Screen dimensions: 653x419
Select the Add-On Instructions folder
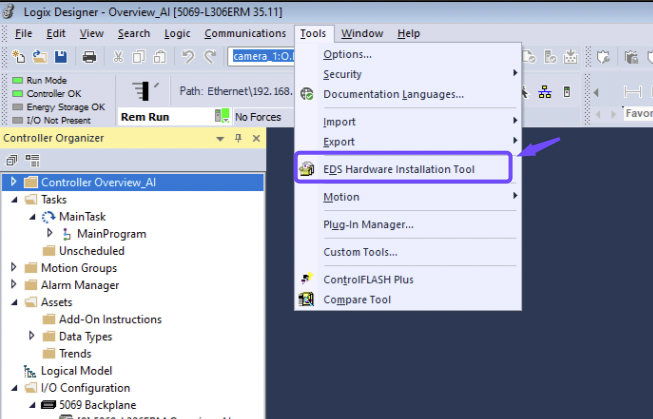tap(110, 319)
